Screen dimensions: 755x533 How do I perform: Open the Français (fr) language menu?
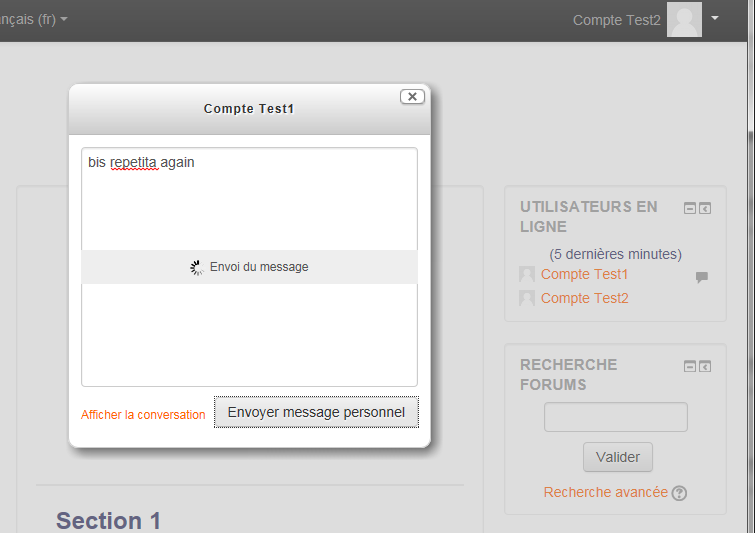(31, 19)
